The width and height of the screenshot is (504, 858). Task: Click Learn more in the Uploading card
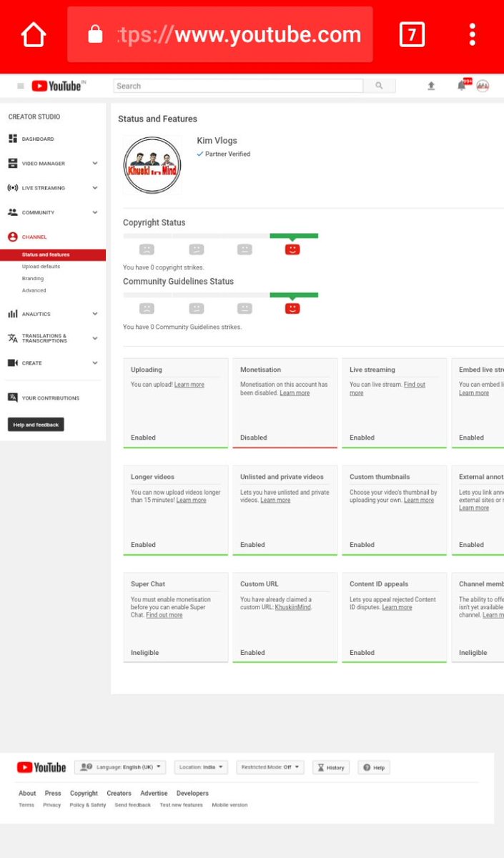point(189,385)
